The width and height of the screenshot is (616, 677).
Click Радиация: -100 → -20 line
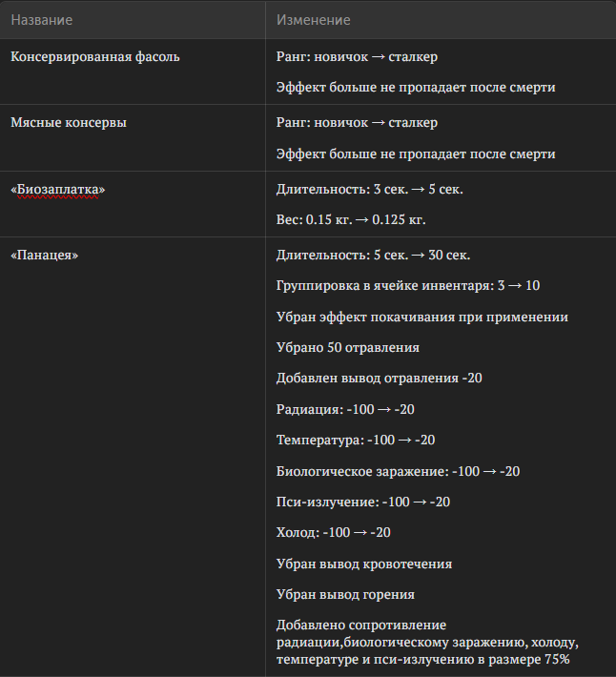345,409
